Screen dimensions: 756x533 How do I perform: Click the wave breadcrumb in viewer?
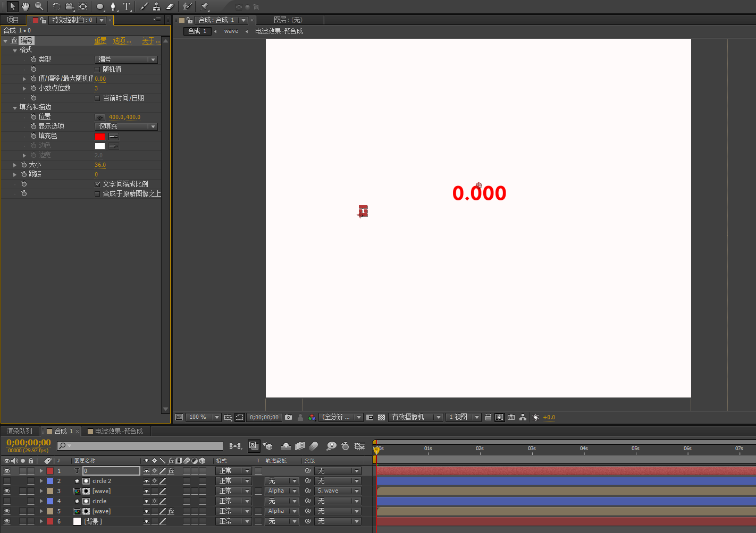click(x=231, y=31)
